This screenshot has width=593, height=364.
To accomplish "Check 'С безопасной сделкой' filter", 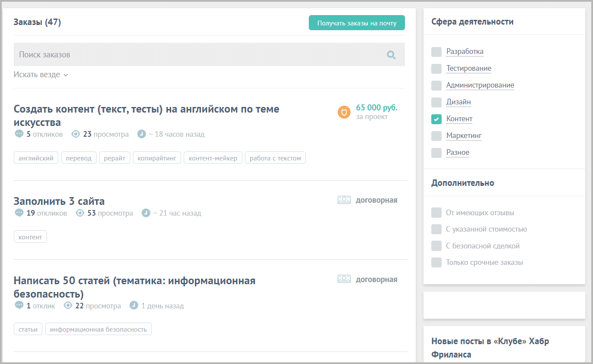I will pyautogui.click(x=436, y=246).
